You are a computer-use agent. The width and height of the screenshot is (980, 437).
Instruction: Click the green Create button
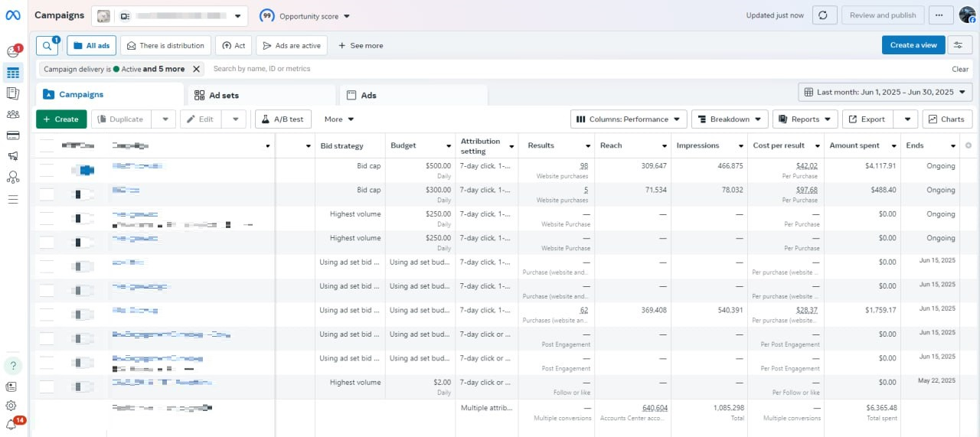coord(61,119)
